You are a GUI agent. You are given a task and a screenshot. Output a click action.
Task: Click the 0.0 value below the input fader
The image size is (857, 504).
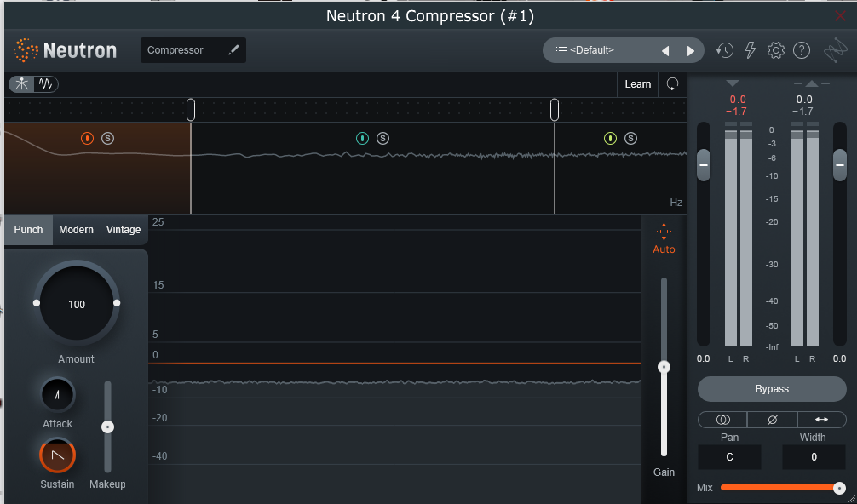pos(704,358)
